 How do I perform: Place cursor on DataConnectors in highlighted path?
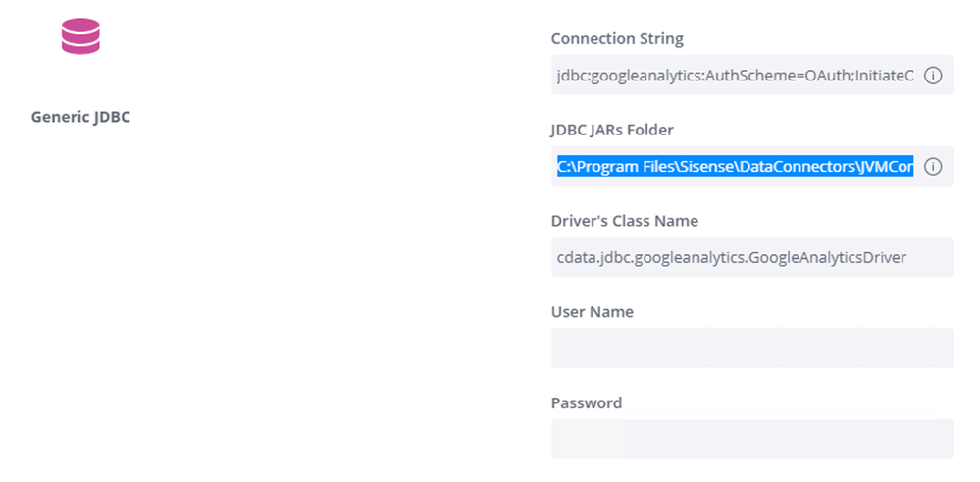(x=779, y=167)
